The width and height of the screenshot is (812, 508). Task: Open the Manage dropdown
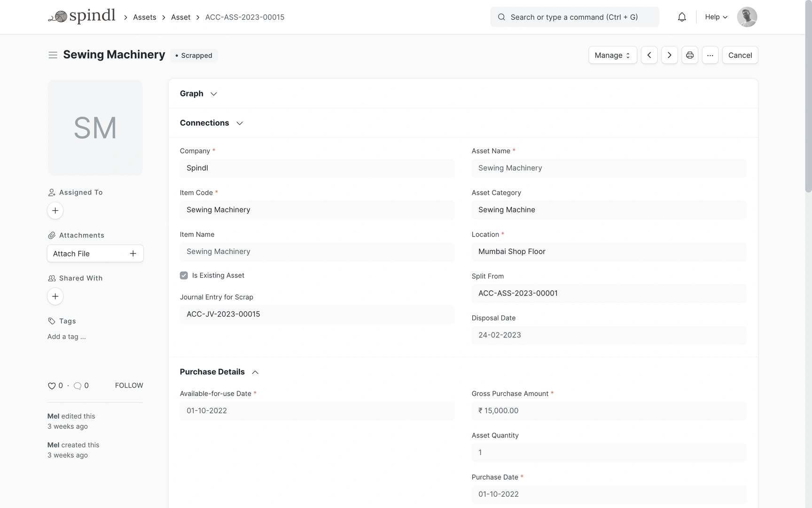point(612,55)
